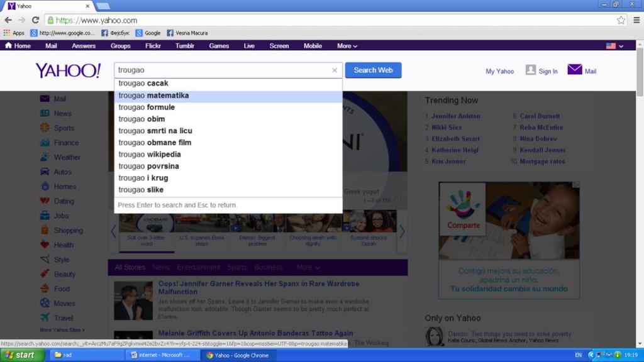Expand More Yahoo Sites link
Viewport: 644px width, 362px height.
(62, 330)
